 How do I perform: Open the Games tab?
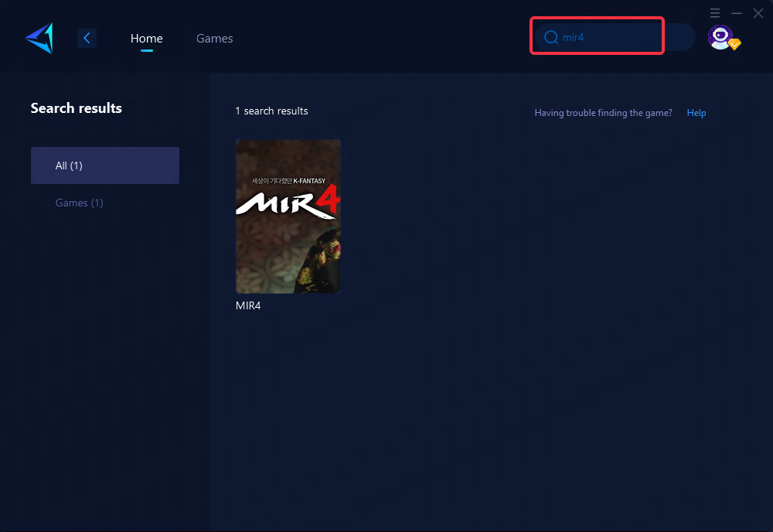(214, 38)
